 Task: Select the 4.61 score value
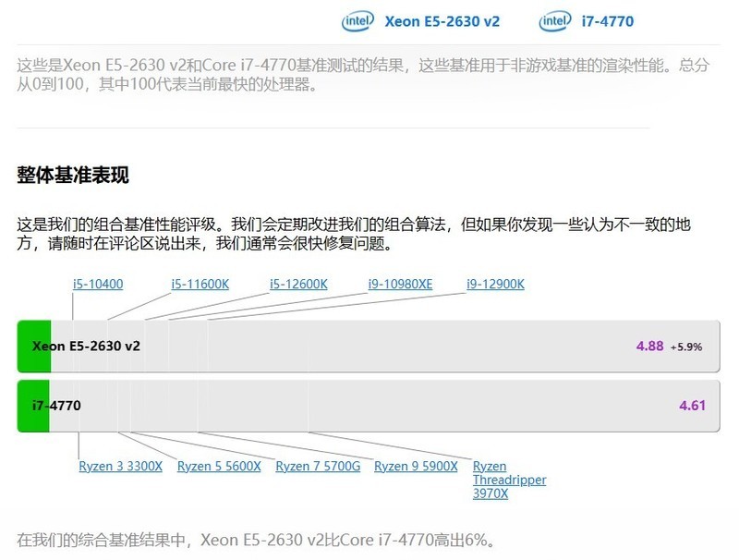(x=692, y=406)
